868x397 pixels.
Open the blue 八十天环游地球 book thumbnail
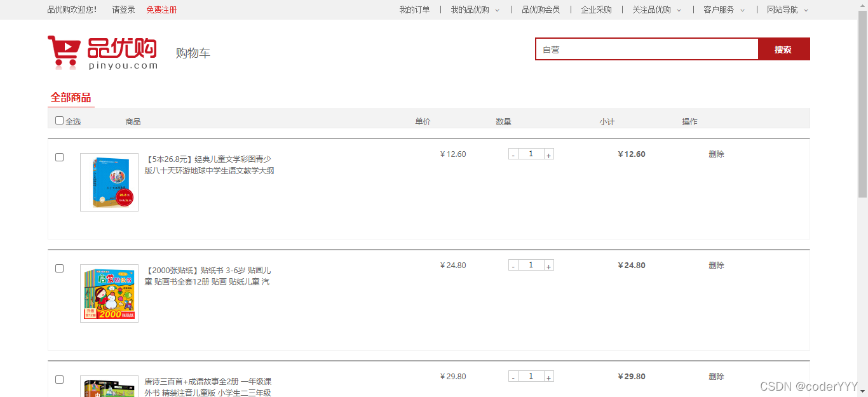109,182
